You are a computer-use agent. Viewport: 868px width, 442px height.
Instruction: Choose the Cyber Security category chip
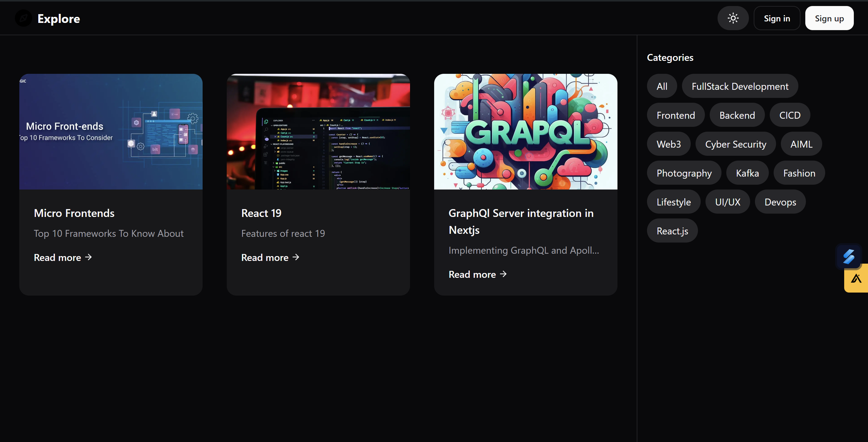[735, 144]
